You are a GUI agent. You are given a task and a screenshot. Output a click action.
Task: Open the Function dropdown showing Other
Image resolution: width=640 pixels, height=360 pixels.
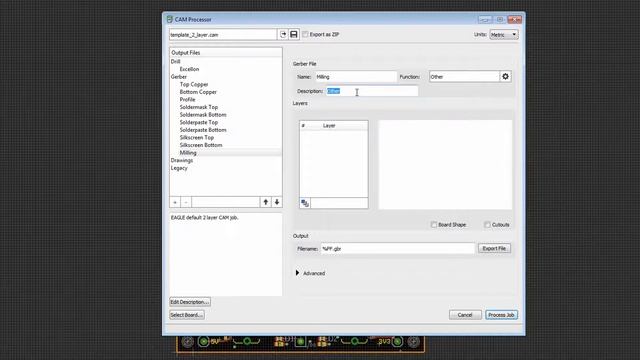click(x=464, y=77)
